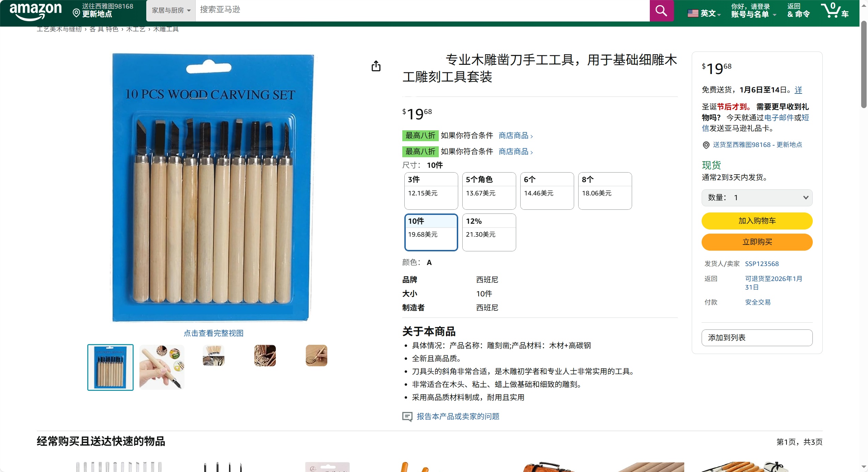Select the hand-holding-chisel second thumbnail

162,367
